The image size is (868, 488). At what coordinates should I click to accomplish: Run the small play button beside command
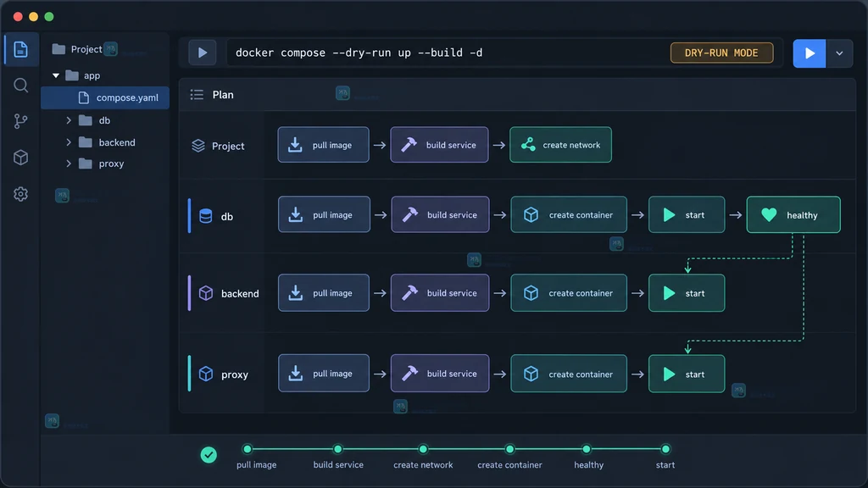pyautogui.click(x=202, y=53)
